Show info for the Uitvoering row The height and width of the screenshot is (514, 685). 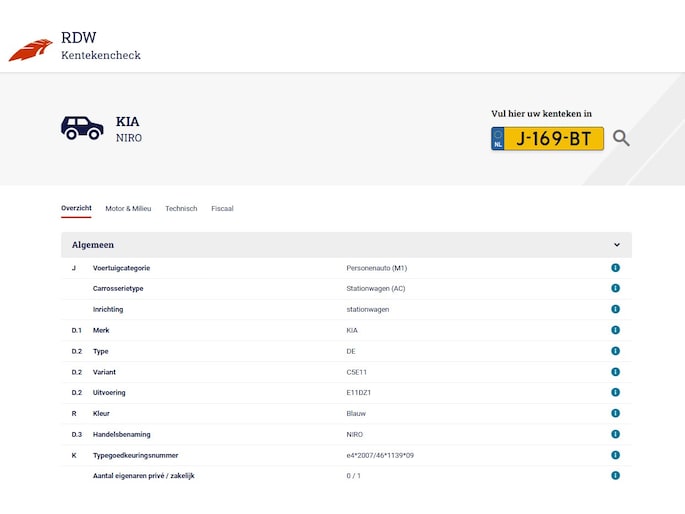click(x=615, y=392)
